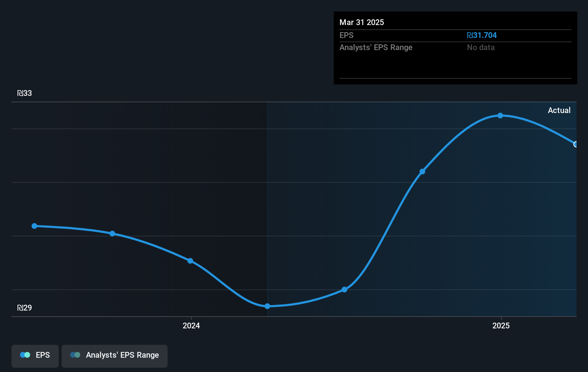Click the 2024 x-axis label
The width and height of the screenshot is (588, 372).
(191, 325)
